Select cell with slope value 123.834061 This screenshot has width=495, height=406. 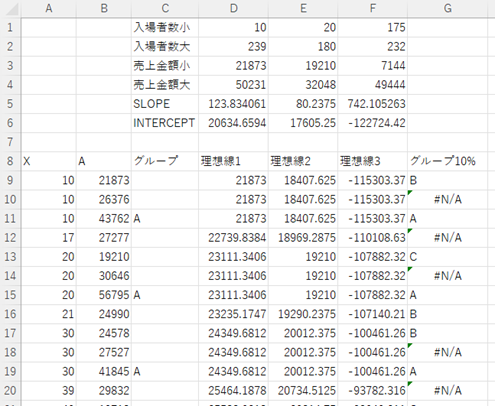[233, 104]
